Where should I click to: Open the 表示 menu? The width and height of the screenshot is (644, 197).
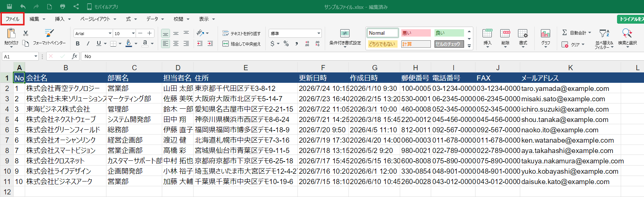click(207, 19)
